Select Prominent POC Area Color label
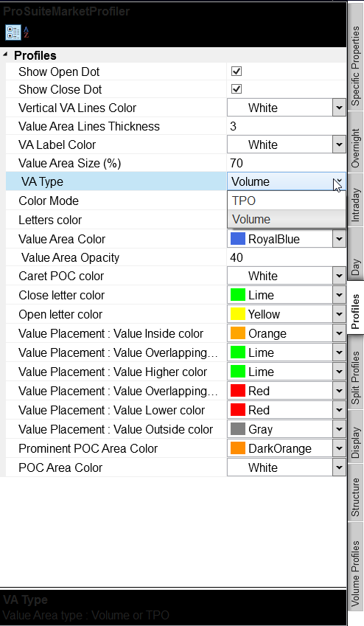This screenshot has width=364, height=626. 88,448
